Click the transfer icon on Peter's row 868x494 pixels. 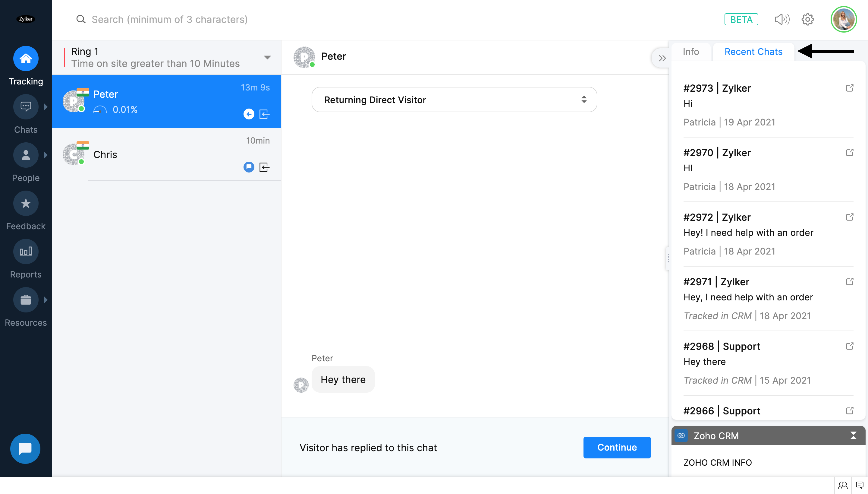click(x=265, y=114)
